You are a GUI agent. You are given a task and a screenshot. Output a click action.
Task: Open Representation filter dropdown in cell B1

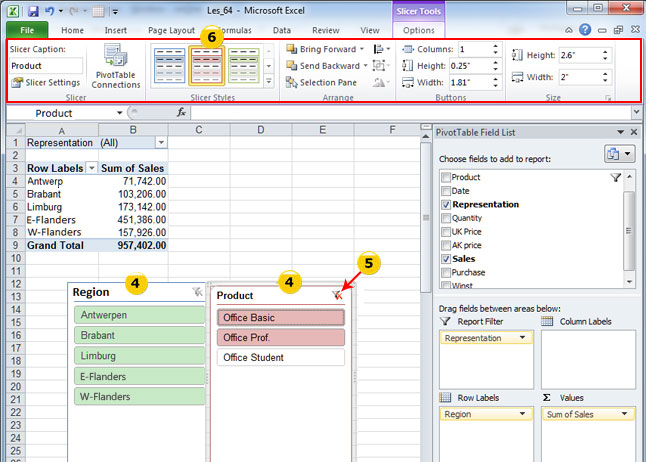coord(161,143)
